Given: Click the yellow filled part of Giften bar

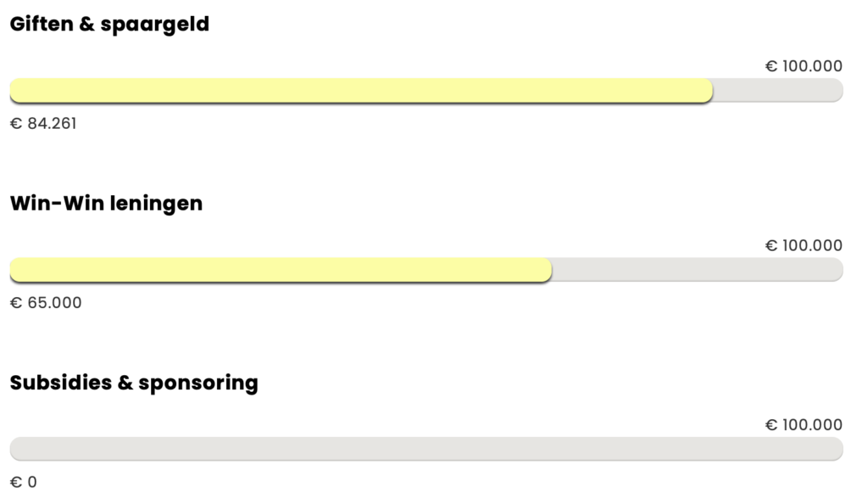Looking at the screenshot, I should click(361, 90).
